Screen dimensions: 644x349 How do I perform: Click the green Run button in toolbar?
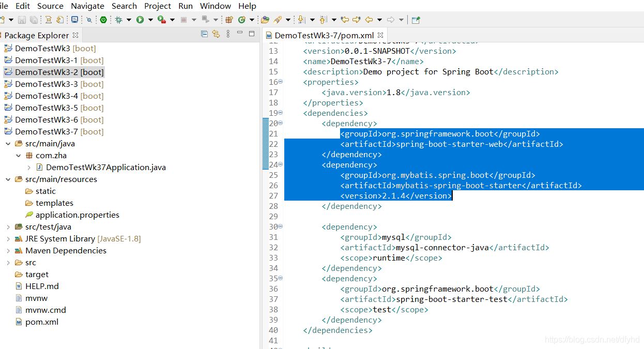click(x=140, y=20)
